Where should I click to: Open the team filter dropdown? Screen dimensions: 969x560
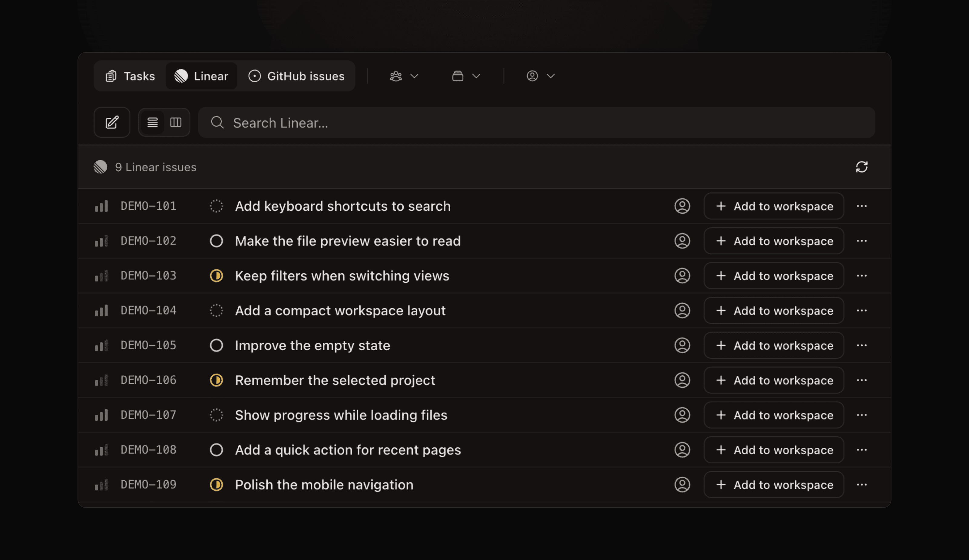coord(404,76)
